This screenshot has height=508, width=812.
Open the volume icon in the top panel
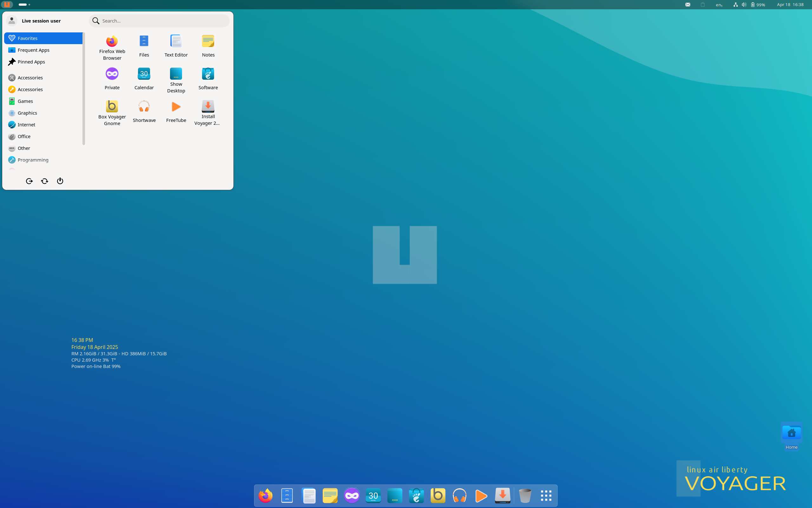(x=744, y=5)
